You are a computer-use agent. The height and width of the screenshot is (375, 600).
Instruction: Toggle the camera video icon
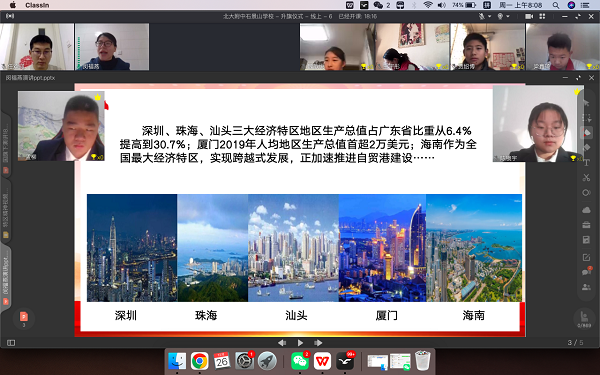[529, 16]
